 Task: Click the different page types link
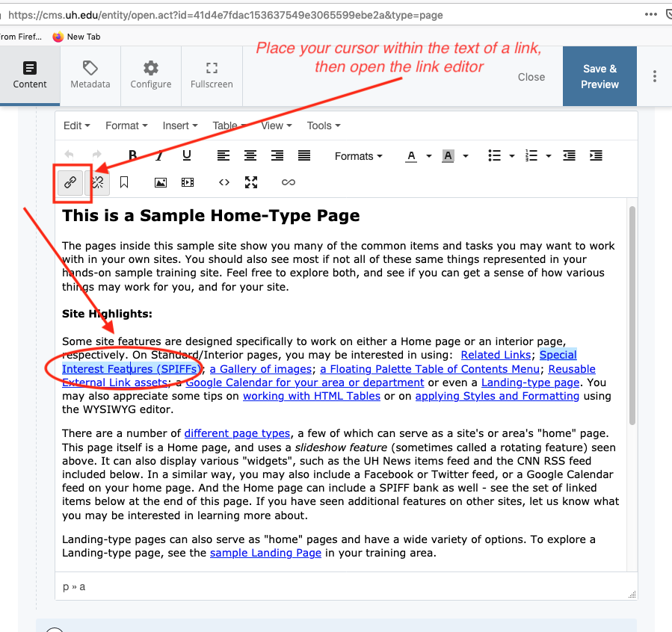point(237,433)
